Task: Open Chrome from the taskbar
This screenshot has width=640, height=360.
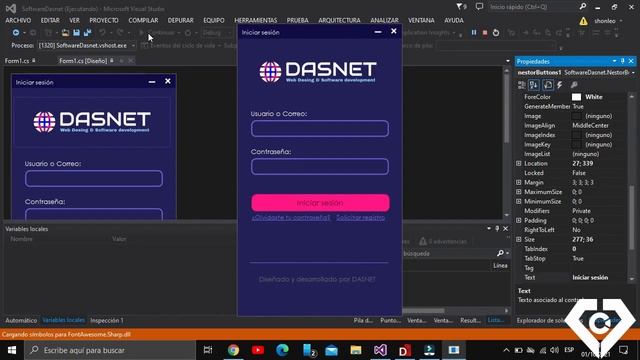Action: (233, 350)
